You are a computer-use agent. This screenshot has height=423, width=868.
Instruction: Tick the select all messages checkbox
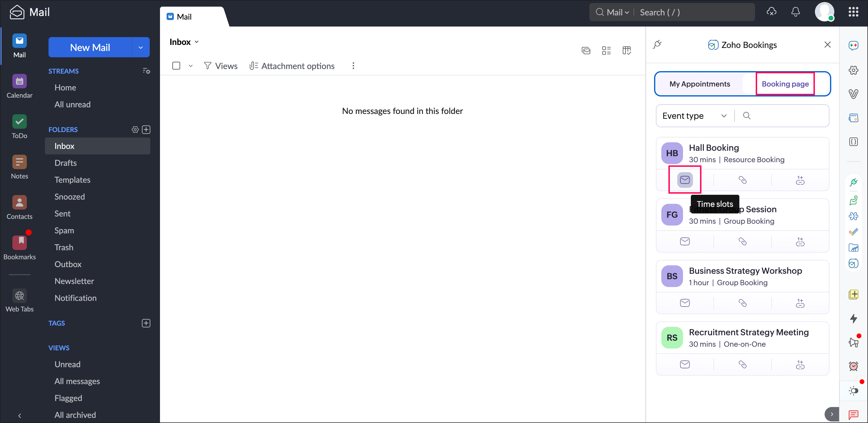click(x=176, y=66)
